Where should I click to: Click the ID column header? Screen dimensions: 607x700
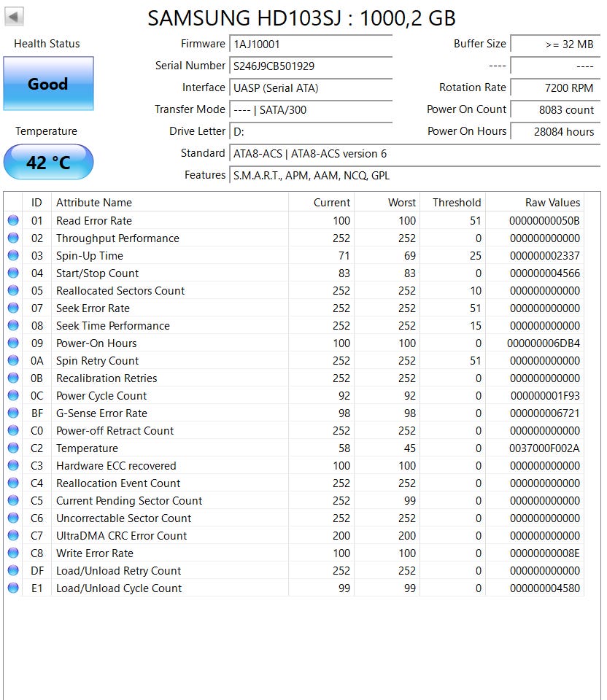point(36,203)
